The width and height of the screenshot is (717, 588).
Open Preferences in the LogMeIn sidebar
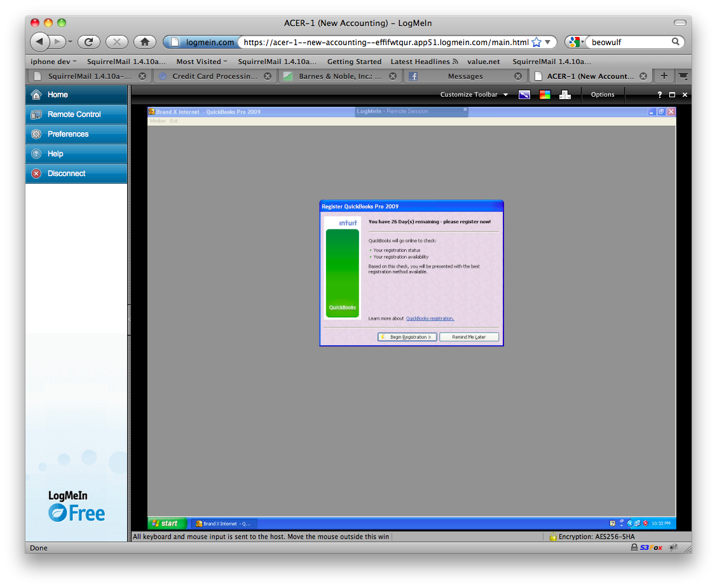click(76, 134)
